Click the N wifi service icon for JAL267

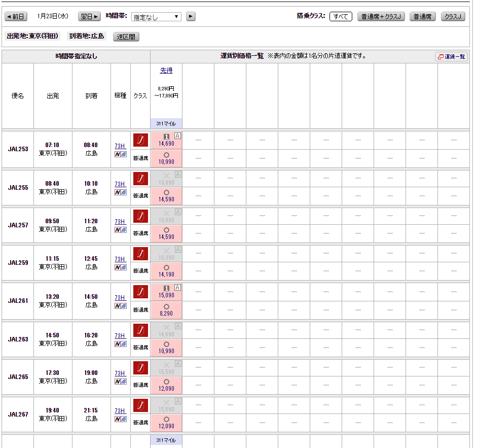[x=121, y=420]
